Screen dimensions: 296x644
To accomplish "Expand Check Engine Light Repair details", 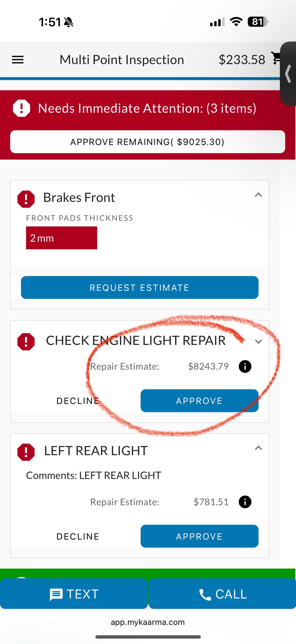I will pyautogui.click(x=258, y=342).
